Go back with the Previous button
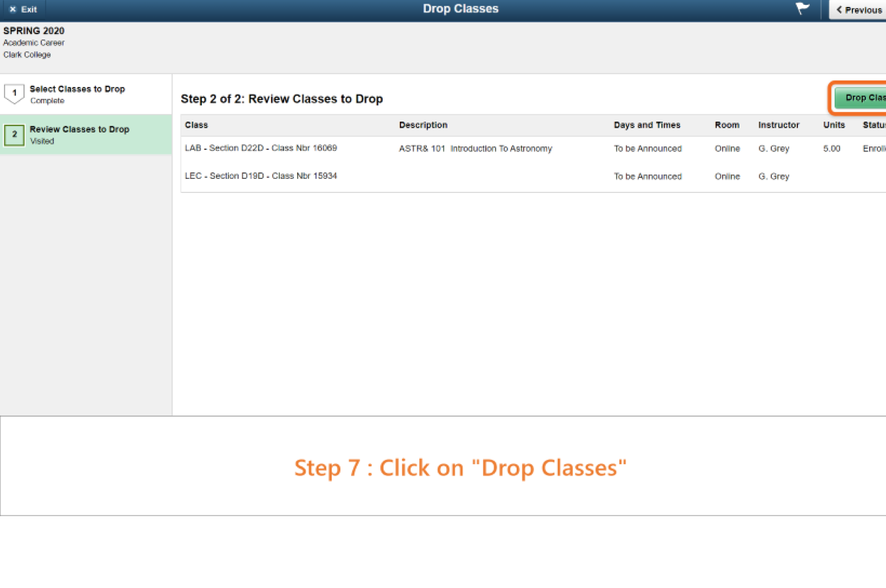 (859, 10)
